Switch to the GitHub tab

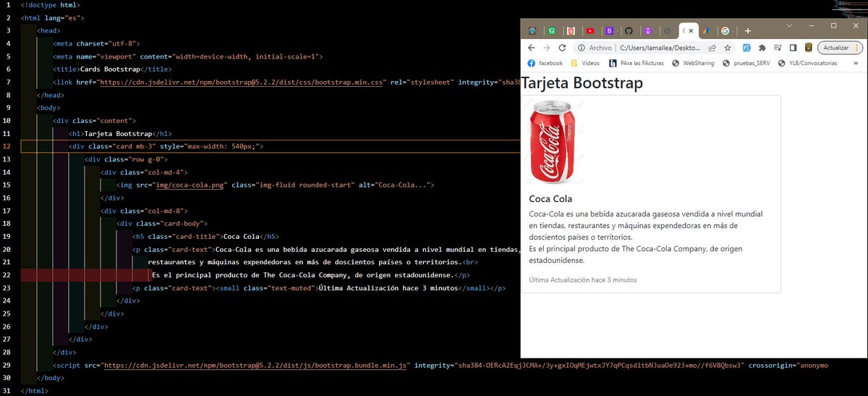(629, 31)
